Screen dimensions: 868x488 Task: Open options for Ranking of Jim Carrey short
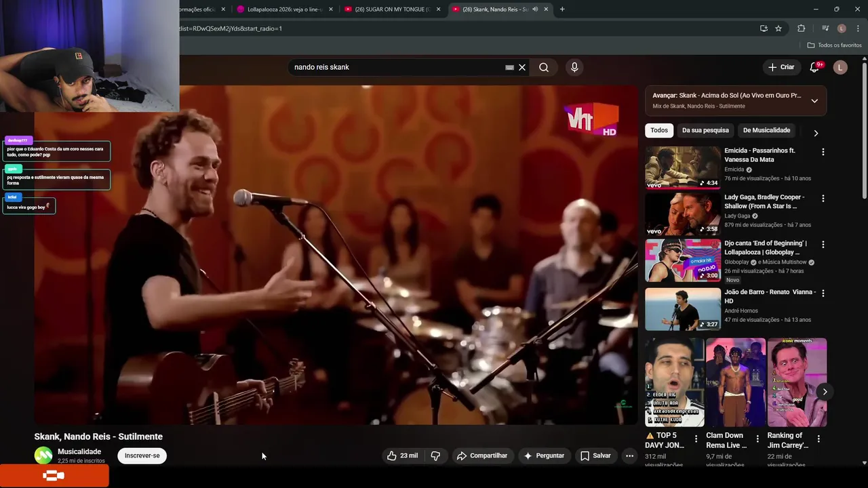(x=818, y=439)
